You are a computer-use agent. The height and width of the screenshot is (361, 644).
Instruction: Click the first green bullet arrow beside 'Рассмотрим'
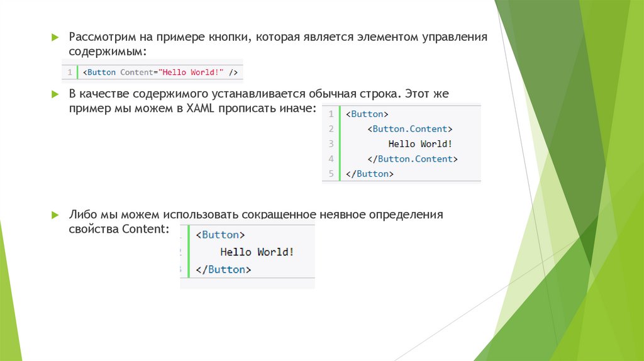point(55,37)
